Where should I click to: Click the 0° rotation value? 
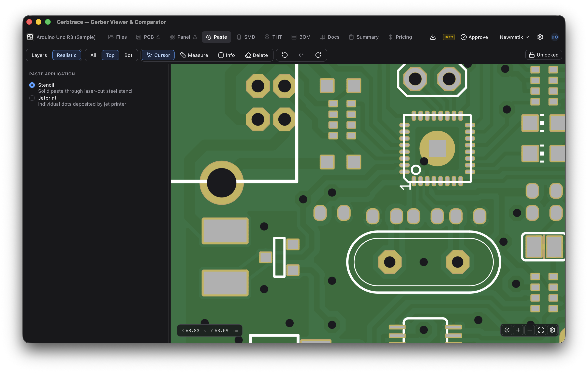click(301, 55)
